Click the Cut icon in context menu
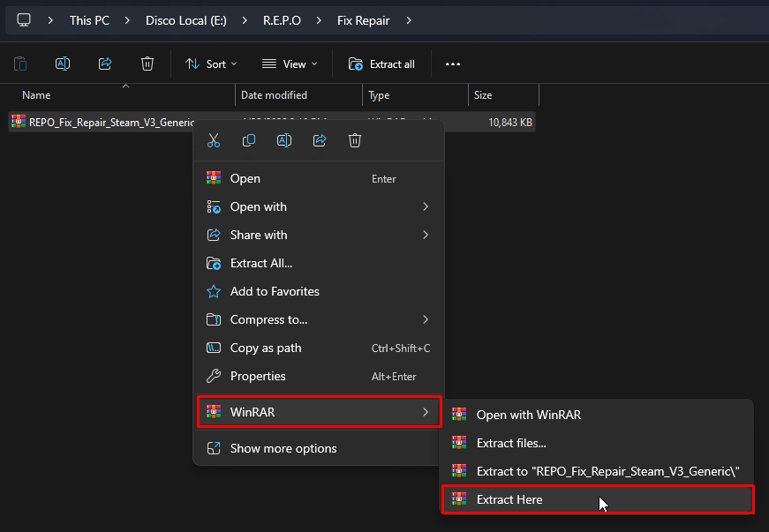769x532 pixels. pyautogui.click(x=214, y=140)
